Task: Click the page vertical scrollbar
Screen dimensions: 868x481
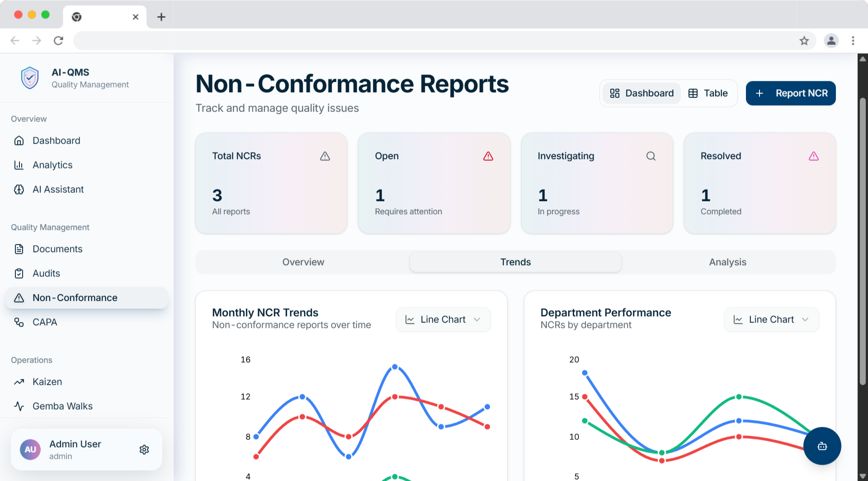Action: [863, 241]
